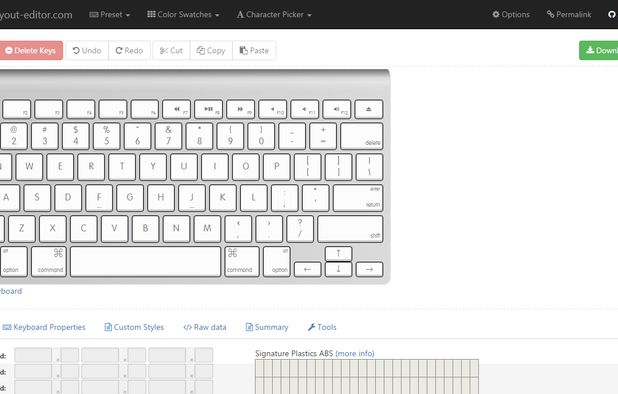The image size is (618, 394).
Task: Open the Signature Plastics more info link
Action: pyautogui.click(x=355, y=353)
